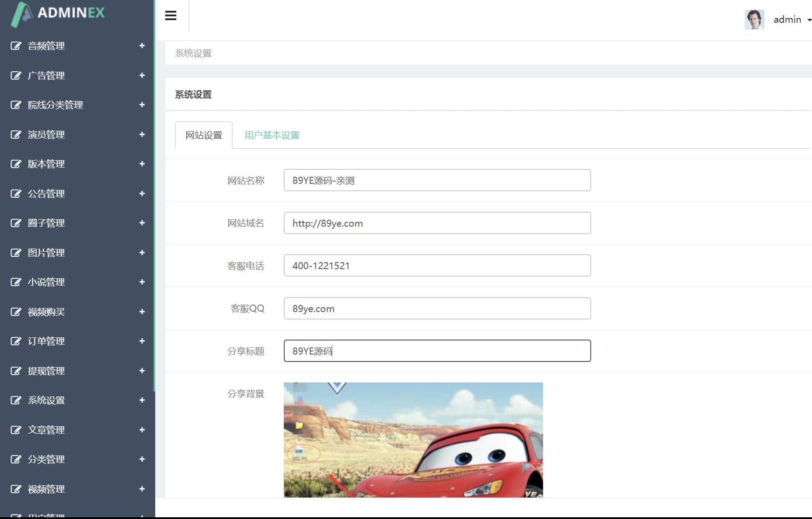This screenshot has width=812, height=519.
Task: Click the edit icon beside 圈子管理
Action: point(16,223)
